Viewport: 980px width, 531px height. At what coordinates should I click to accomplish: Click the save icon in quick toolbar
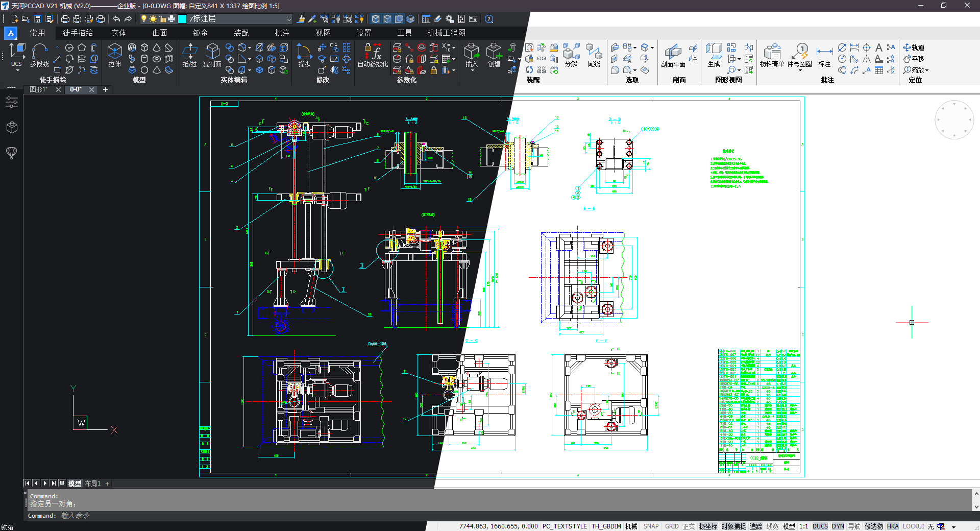pyautogui.click(x=37, y=19)
